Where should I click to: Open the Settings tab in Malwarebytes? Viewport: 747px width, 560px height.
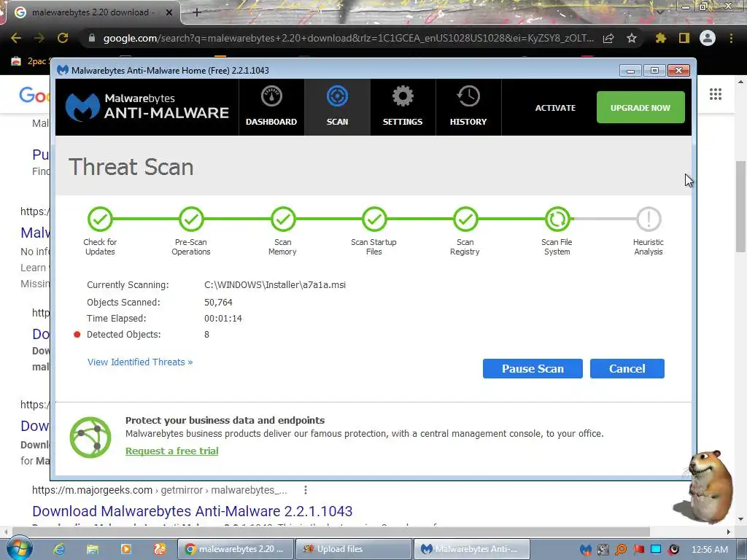pyautogui.click(x=403, y=108)
